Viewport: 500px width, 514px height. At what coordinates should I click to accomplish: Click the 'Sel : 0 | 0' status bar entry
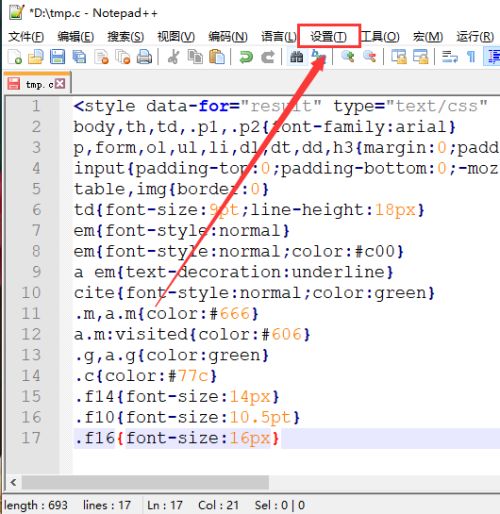coord(280,505)
